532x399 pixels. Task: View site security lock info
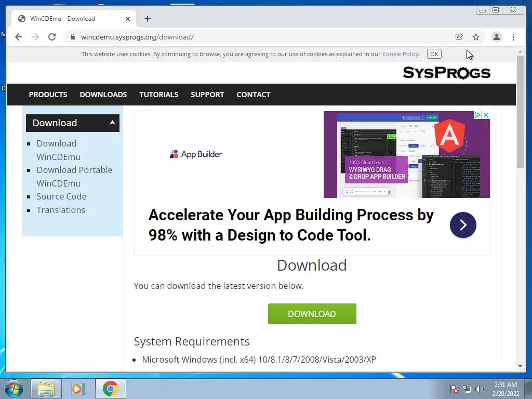click(x=72, y=37)
